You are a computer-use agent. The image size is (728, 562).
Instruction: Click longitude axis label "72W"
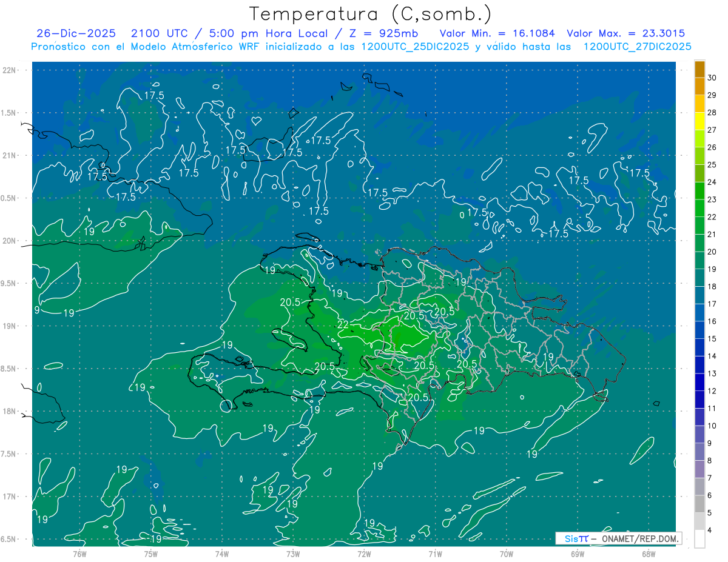pos(364,554)
